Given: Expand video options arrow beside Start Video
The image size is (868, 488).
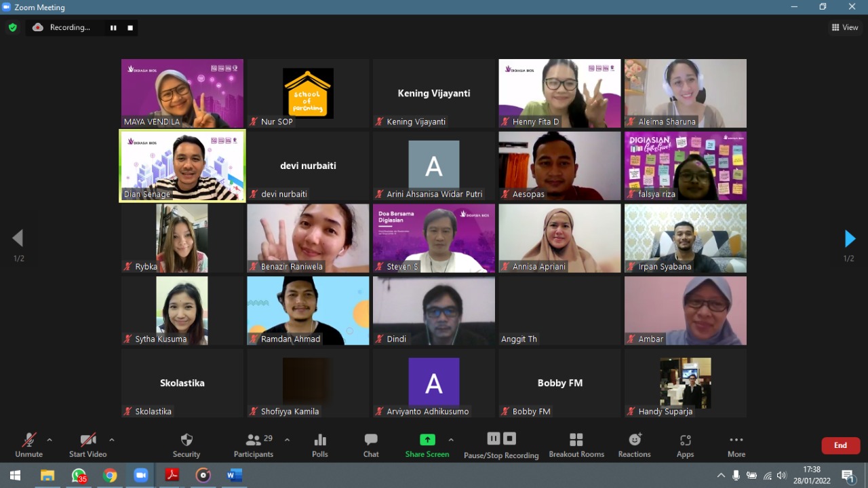Looking at the screenshot, I should 112,440.
